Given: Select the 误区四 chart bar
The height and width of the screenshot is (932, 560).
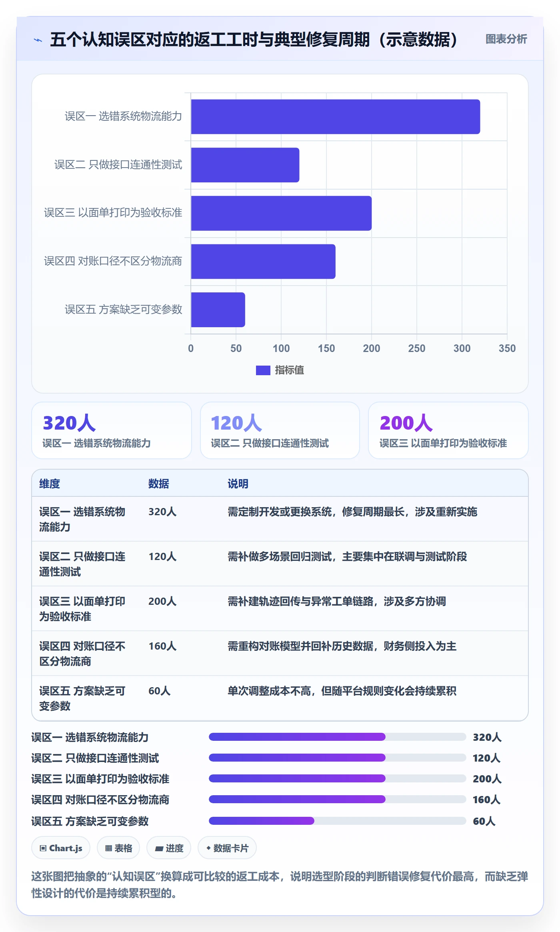Looking at the screenshot, I should point(263,261).
